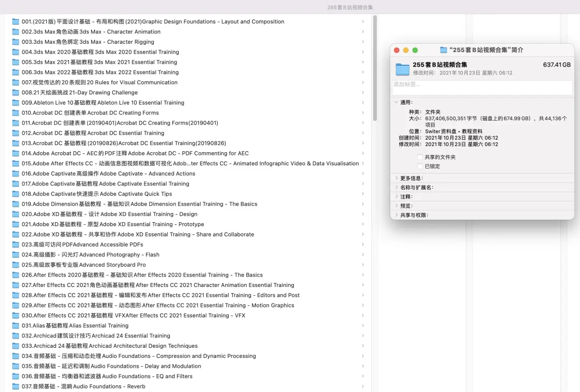580x392 pixels.
Task: Click small folder proxy icon in info window title
Action: (443, 50)
